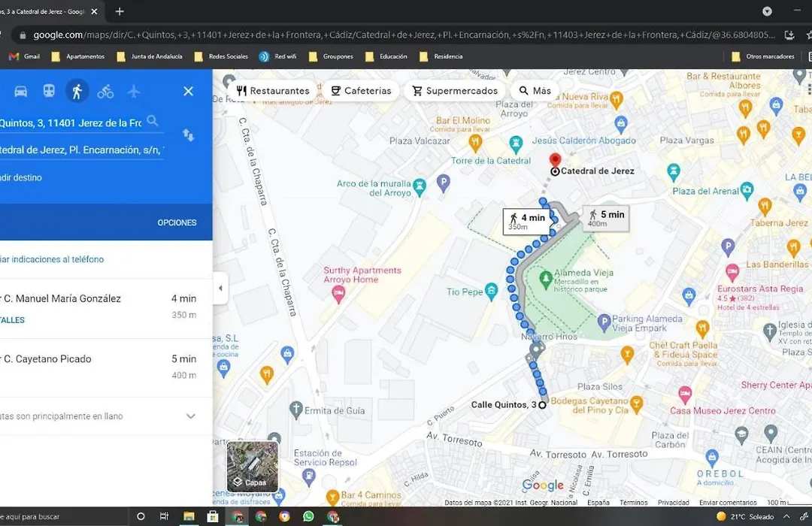Viewport: 812px width, 526px height.
Task: Open the Gmail bookmark
Action: (25, 56)
